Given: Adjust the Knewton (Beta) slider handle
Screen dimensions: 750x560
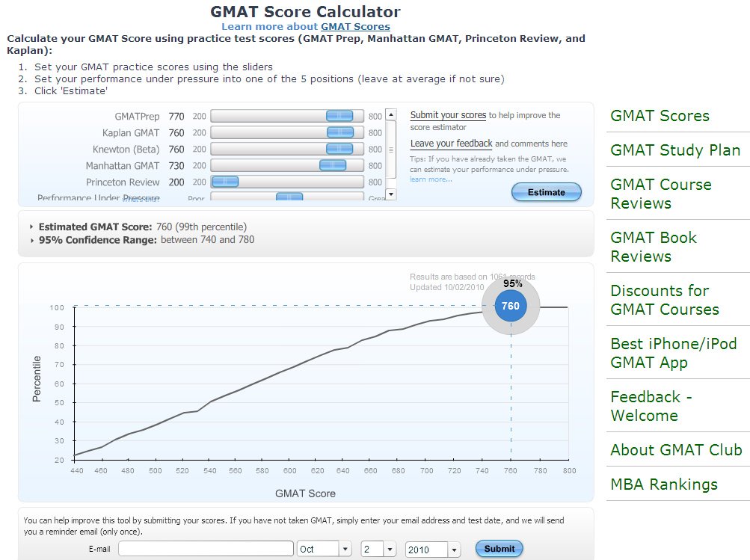Looking at the screenshot, I should pos(339,149).
